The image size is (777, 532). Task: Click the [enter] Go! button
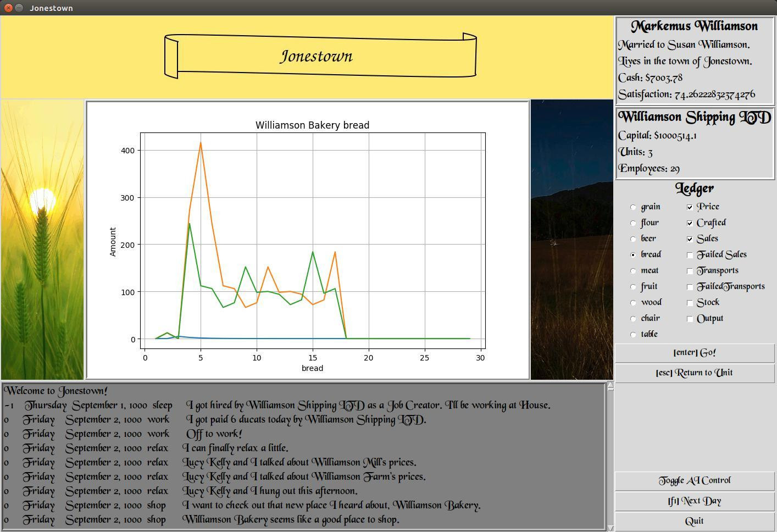point(695,353)
